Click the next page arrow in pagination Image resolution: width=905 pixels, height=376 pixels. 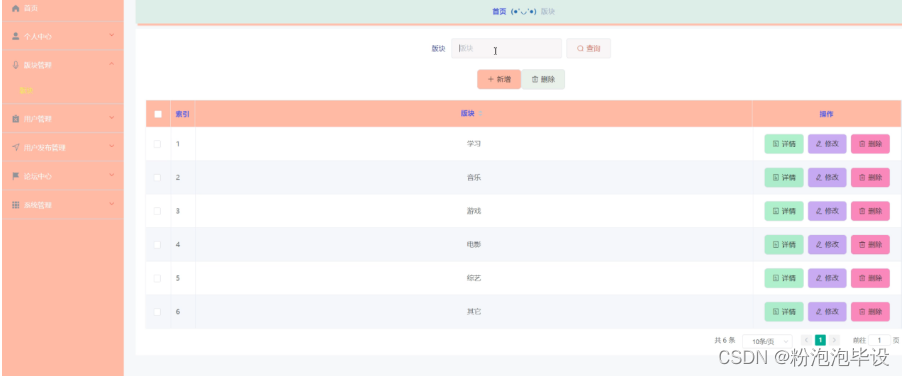click(x=834, y=340)
